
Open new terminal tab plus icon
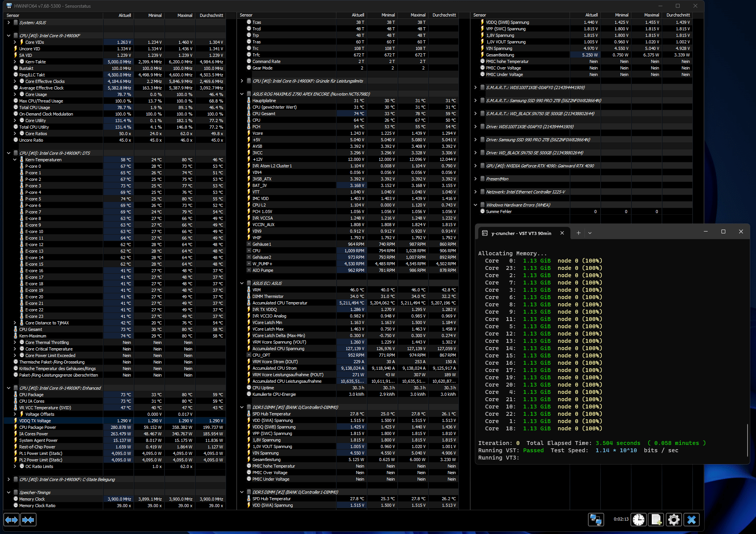click(x=578, y=233)
